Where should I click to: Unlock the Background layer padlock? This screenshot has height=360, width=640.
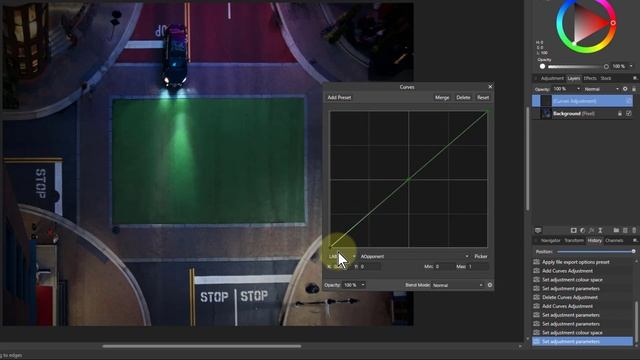(x=620, y=113)
